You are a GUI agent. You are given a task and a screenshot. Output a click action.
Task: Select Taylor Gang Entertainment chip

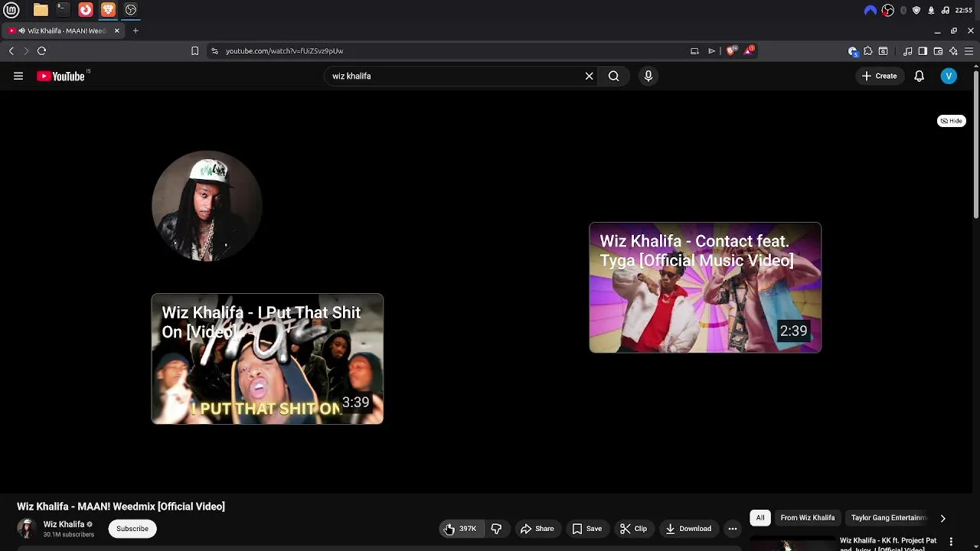coord(888,518)
